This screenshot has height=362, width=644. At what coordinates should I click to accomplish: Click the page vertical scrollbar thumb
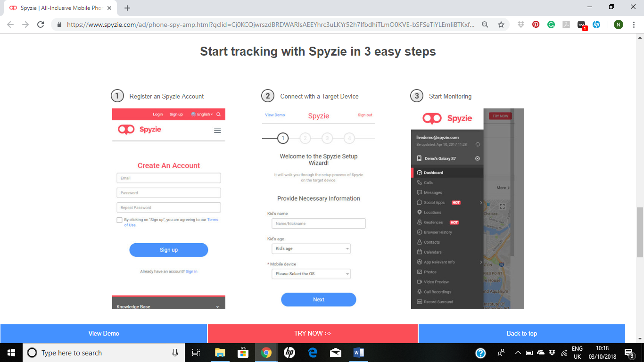640,232
